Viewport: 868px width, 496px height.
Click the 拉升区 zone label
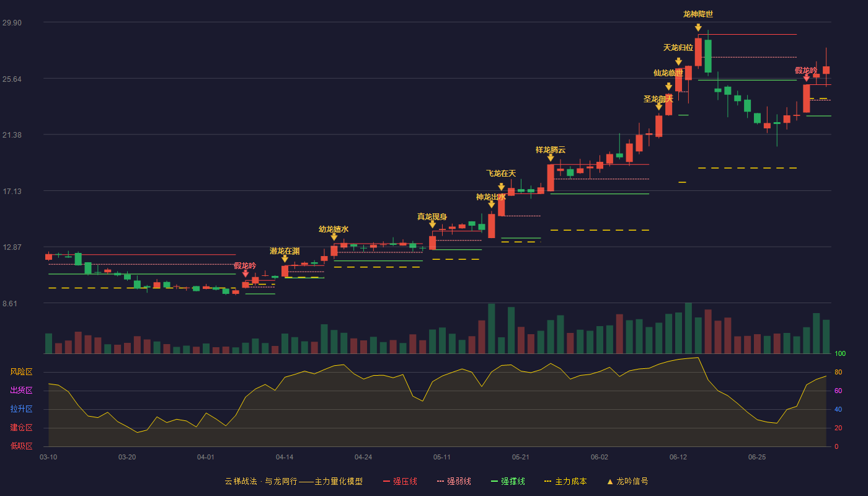pos(22,409)
